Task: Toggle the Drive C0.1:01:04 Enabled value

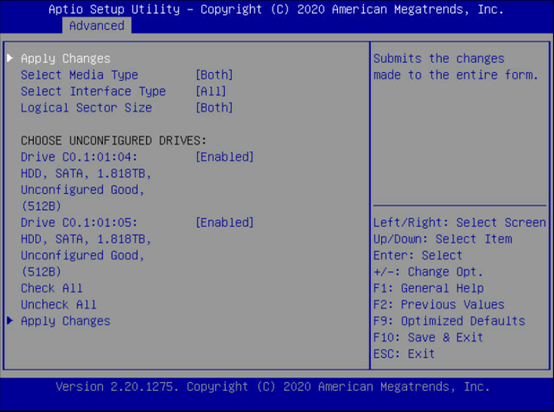Action: pyautogui.click(x=225, y=157)
